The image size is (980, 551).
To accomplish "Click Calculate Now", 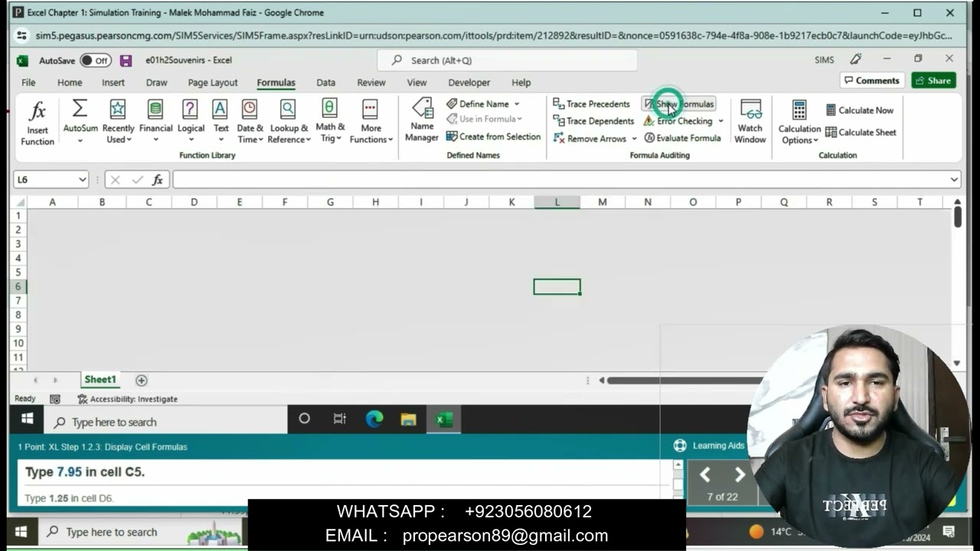I will (x=860, y=110).
